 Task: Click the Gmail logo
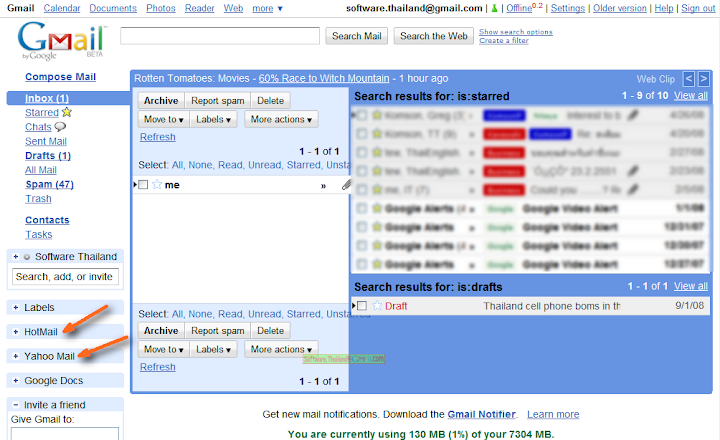click(61, 40)
